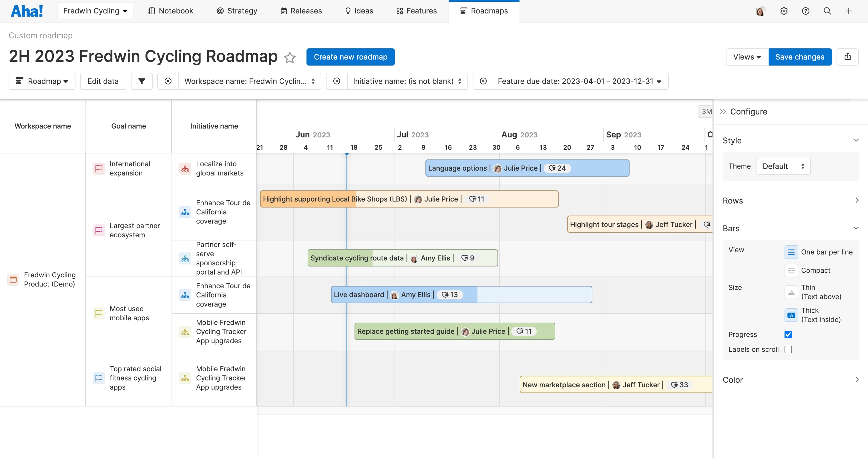Uncheck the Progress checkbox

788,335
